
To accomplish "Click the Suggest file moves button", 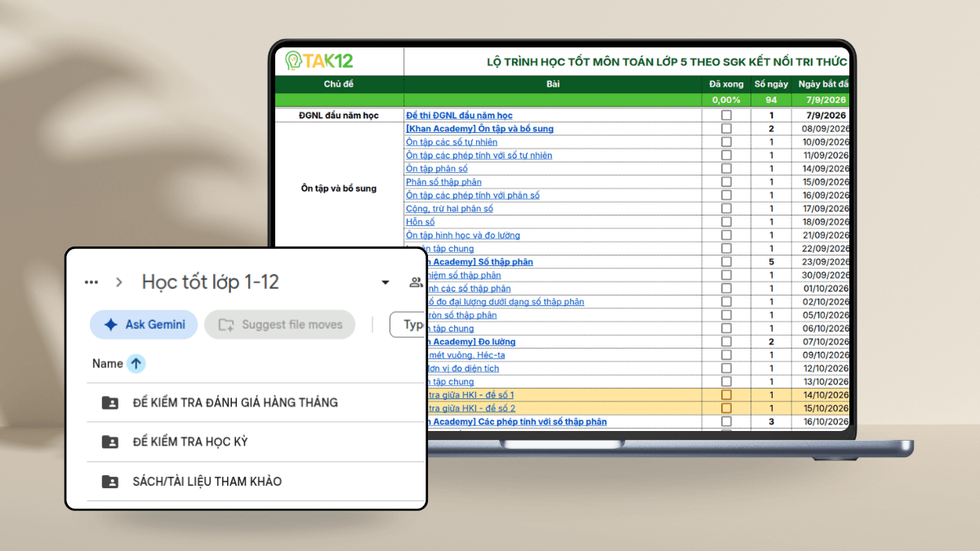I will click(280, 324).
